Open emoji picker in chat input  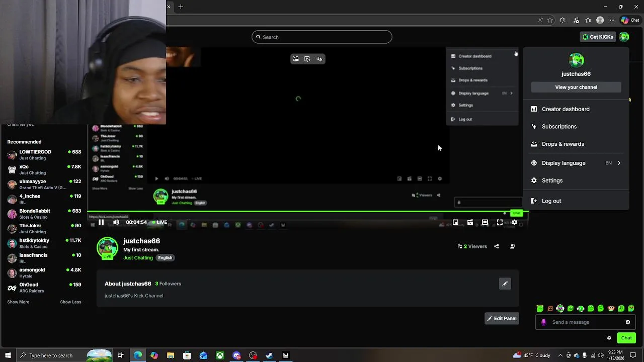(628, 322)
